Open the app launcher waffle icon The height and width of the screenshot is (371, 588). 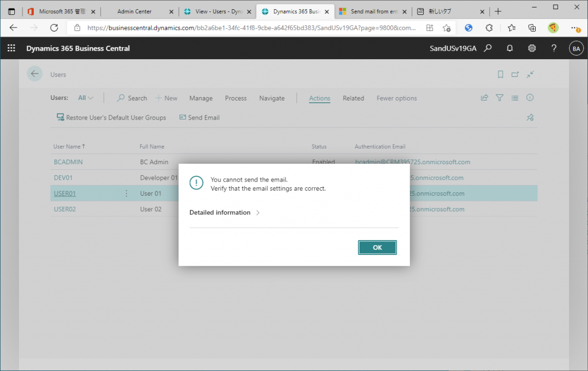(11, 48)
